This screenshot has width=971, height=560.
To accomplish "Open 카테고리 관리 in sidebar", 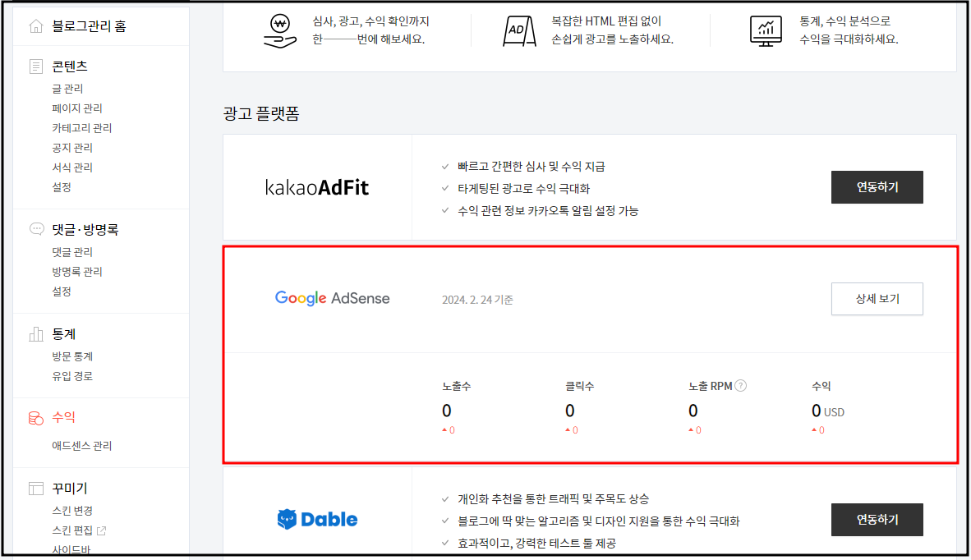I will 82,128.
